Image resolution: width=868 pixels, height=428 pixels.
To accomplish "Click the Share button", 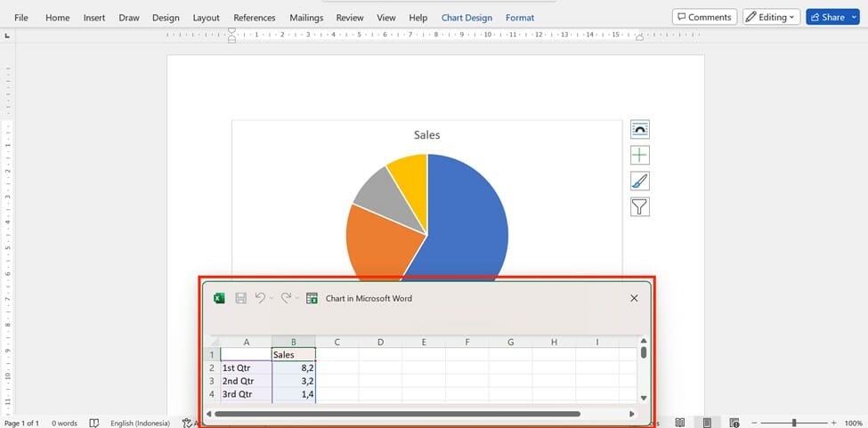I will point(828,17).
